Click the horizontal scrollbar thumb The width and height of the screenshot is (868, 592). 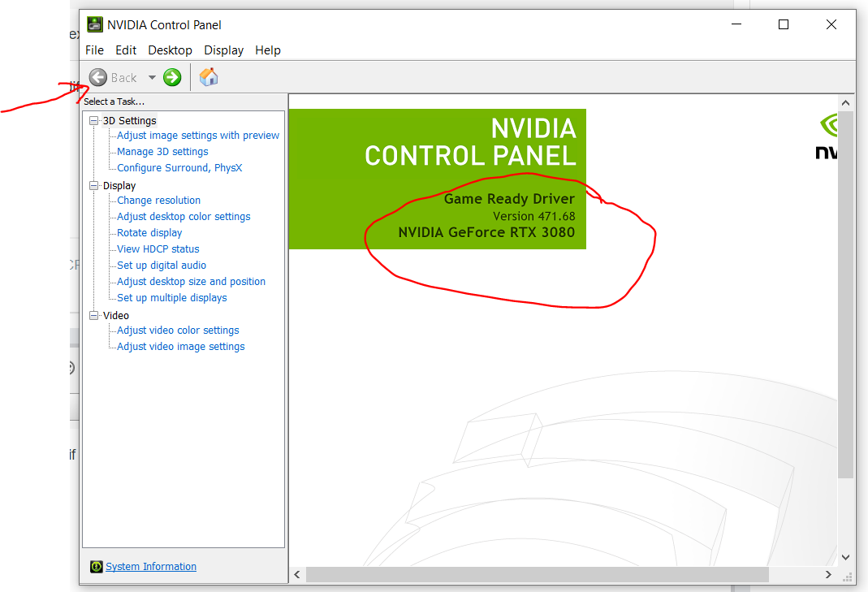(537, 574)
